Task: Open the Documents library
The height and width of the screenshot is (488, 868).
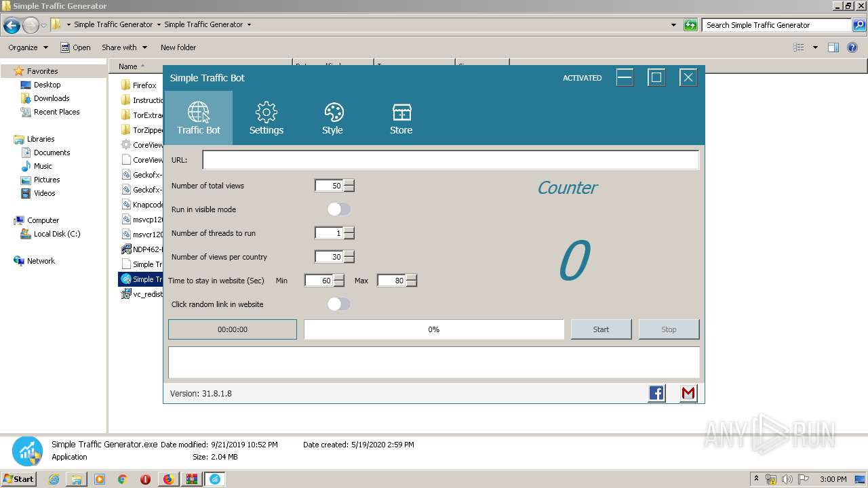Action: [x=52, y=152]
